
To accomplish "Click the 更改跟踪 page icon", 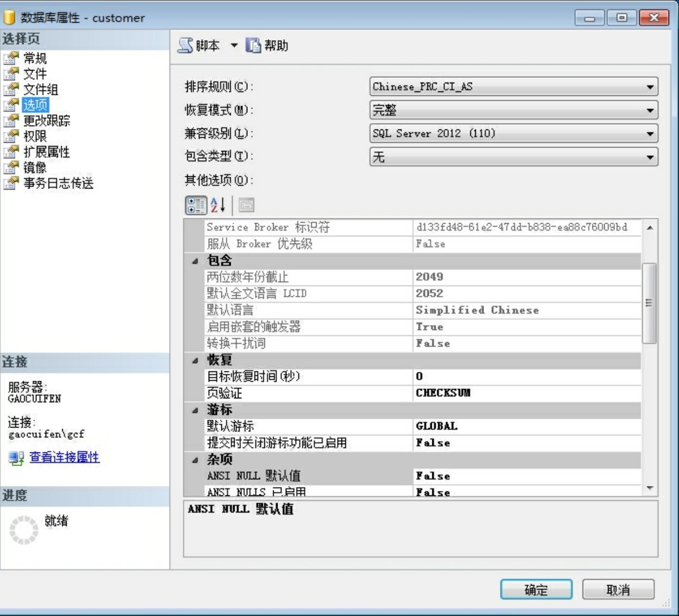I will pyautogui.click(x=11, y=120).
